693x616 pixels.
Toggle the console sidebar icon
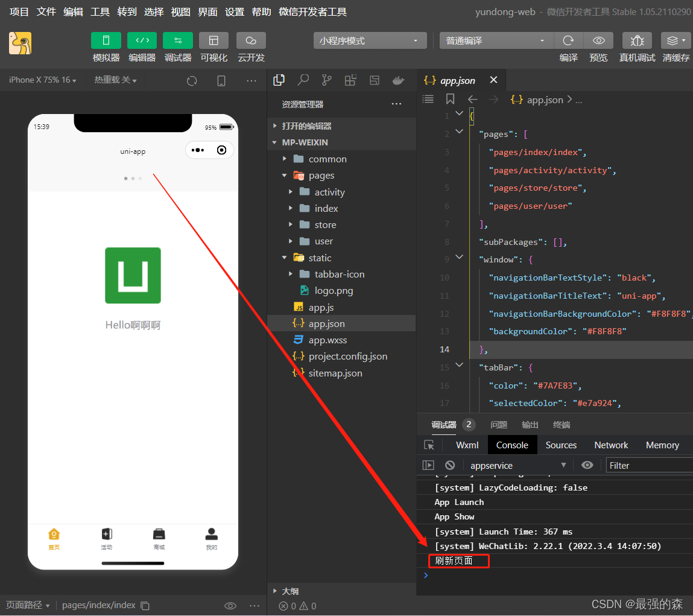pyautogui.click(x=428, y=465)
